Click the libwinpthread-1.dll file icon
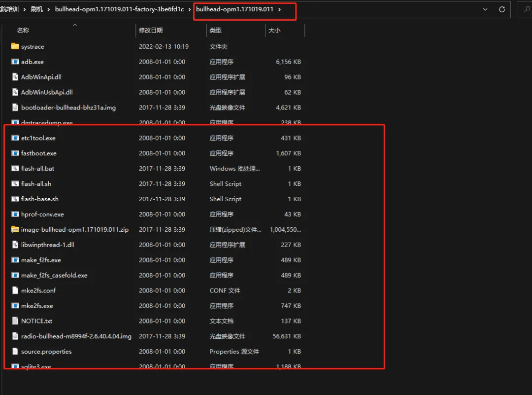 tap(15, 245)
